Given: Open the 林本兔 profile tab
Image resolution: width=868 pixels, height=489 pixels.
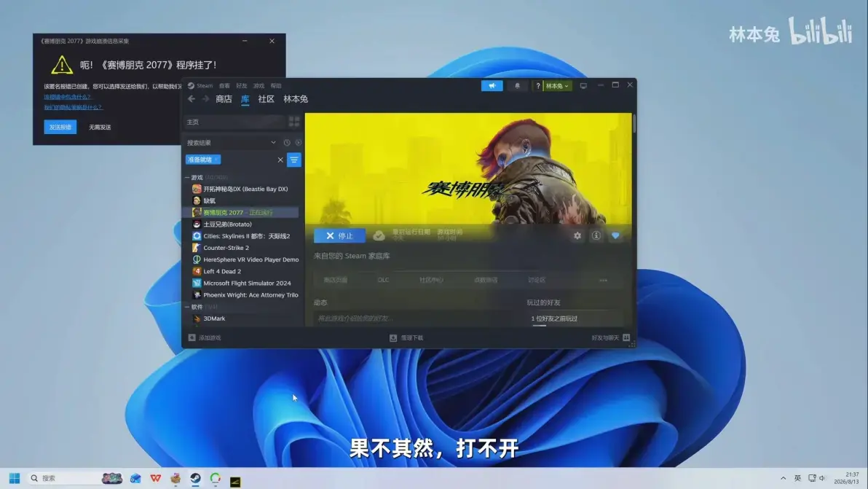Looking at the screenshot, I should (296, 99).
